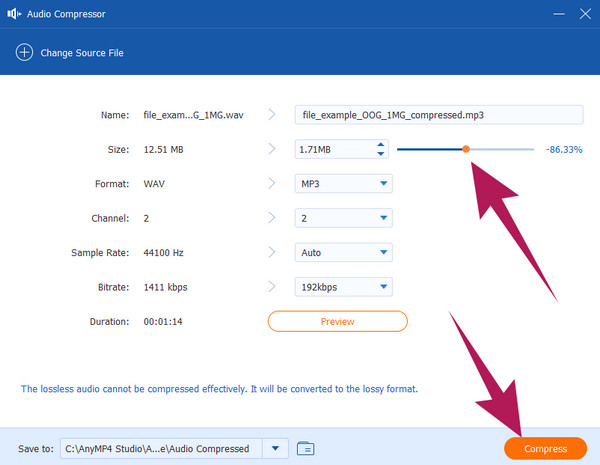Click the Audio Compressor speaker icon
The height and width of the screenshot is (465, 600).
click(x=14, y=14)
